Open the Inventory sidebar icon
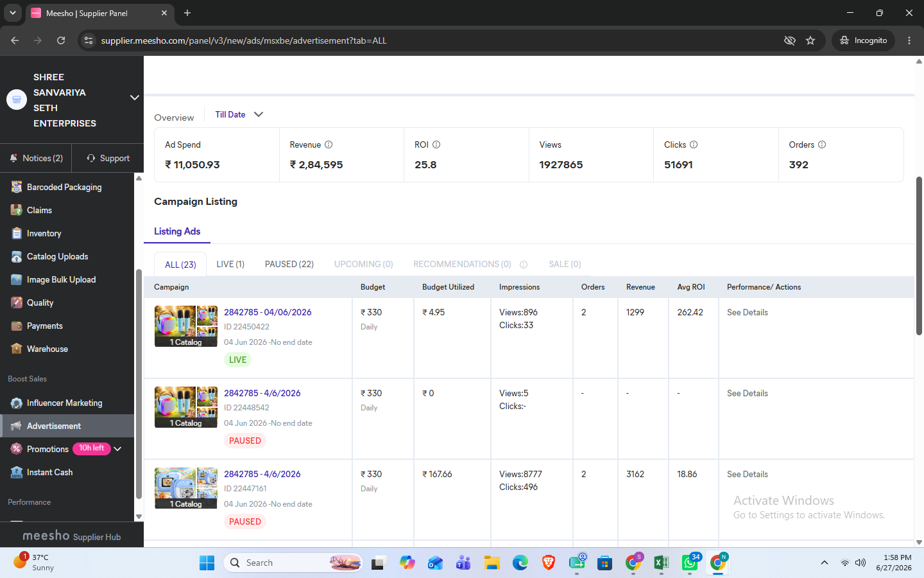The image size is (924, 578). pos(17,233)
